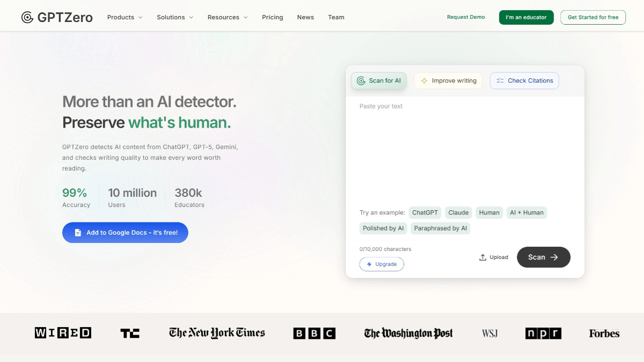
Task: Select the ChatGPT example chip
Action: click(425, 213)
